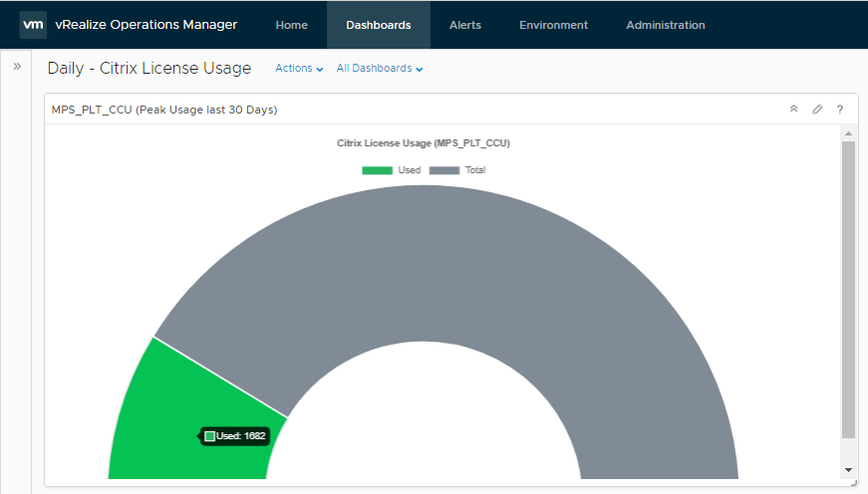The height and width of the screenshot is (494, 868).
Task: Click scrollbar down arrow in widget
Action: point(848,469)
